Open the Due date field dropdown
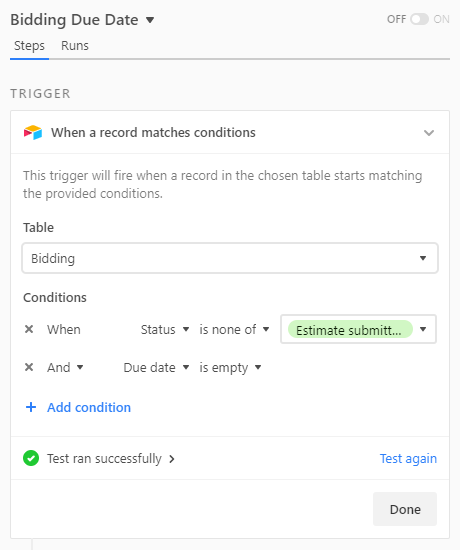This screenshot has height=550, width=460. coord(156,368)
